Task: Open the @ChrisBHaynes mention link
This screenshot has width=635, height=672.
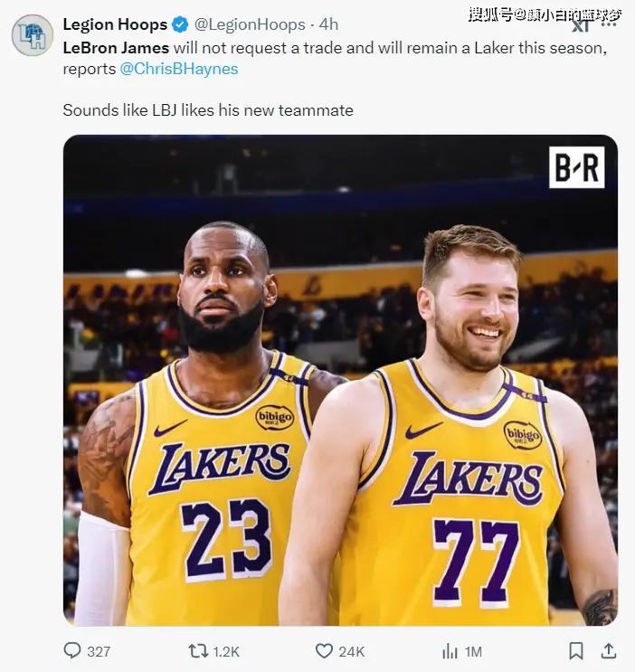Action: tap(179, 68)
